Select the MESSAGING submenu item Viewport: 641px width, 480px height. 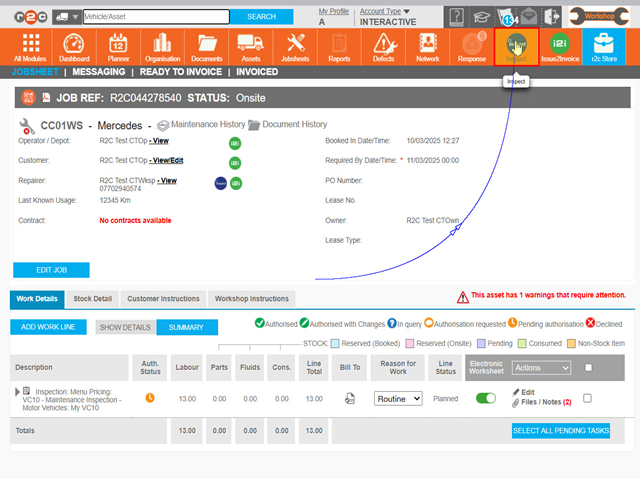click(x=99, y=72)
